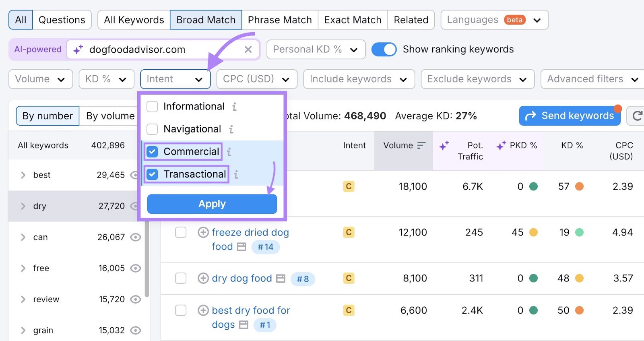
Task: Switch to the Phrase Match tab
Action: pos(279,19)
